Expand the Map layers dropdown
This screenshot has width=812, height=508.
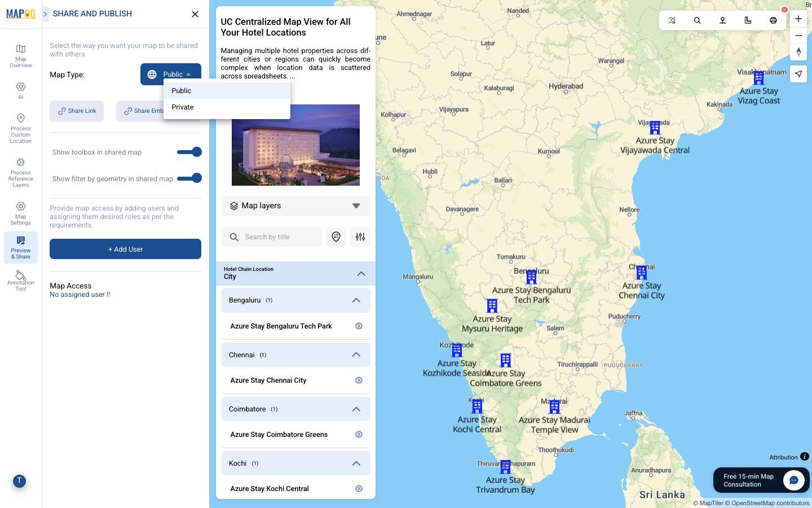click(295, 206)
